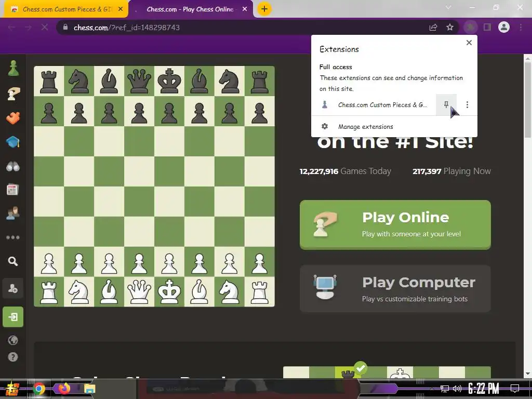Toggle the browser side panel icon
Screen dimensions: 532x399
(x=487, y=28)
